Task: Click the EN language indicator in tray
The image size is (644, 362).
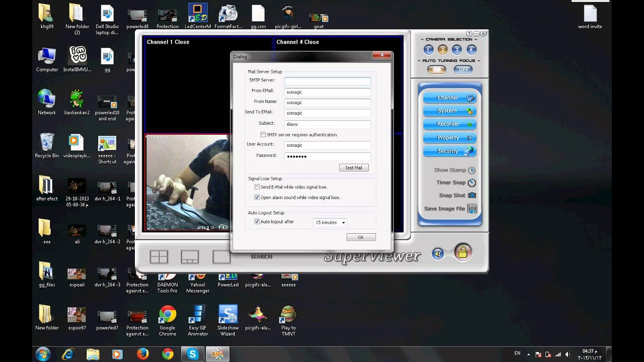Action: click(x=518, y=354)
